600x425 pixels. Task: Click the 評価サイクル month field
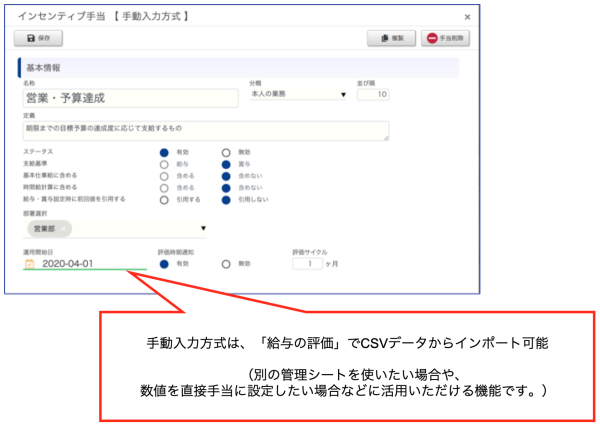pyautogui.click(x=311, y=264)
